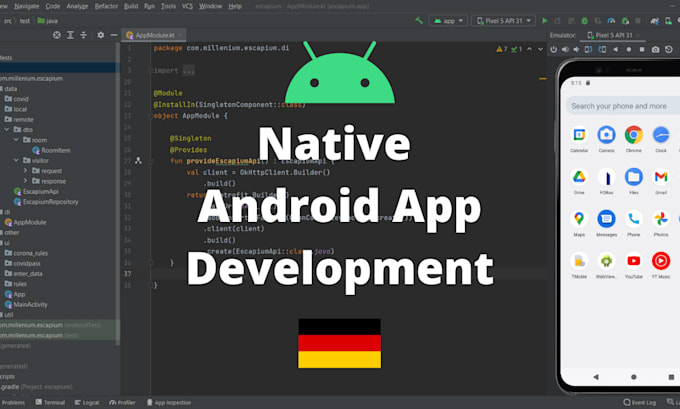Click the Make Project hammer icon
The image size is (680, 409).
click(x=419, y=20)
